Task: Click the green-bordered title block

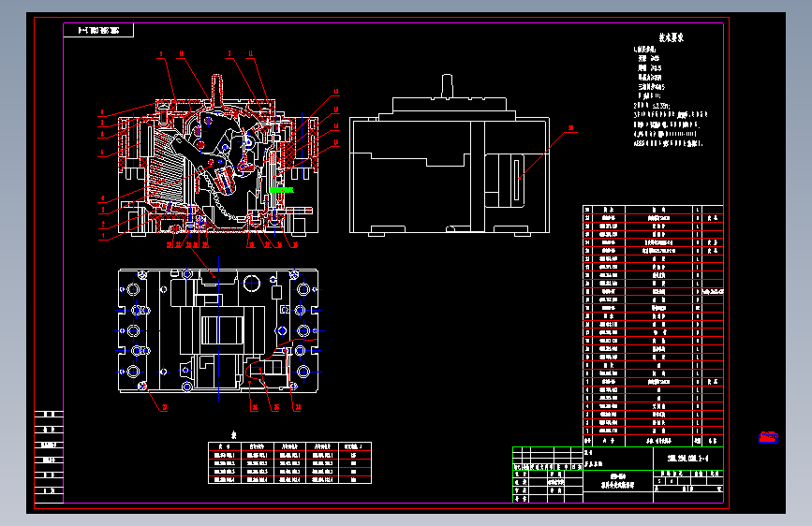Action: point(618,475)
